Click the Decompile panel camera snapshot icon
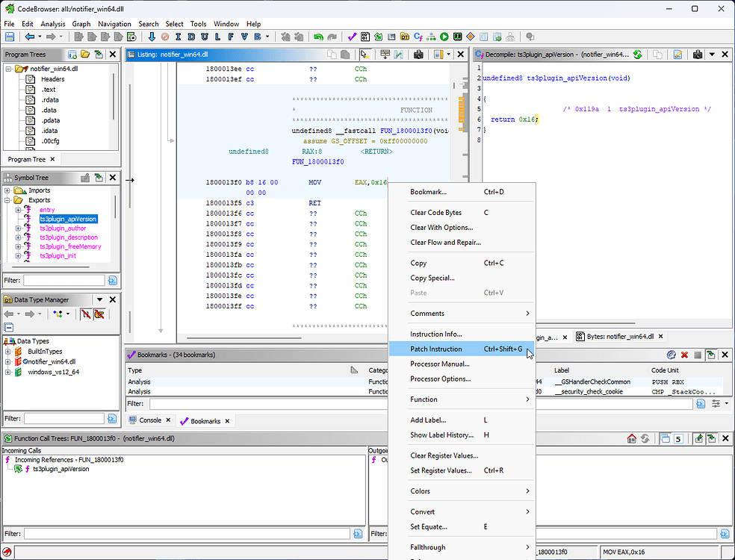The image size is (735, 560). [698, 55]
